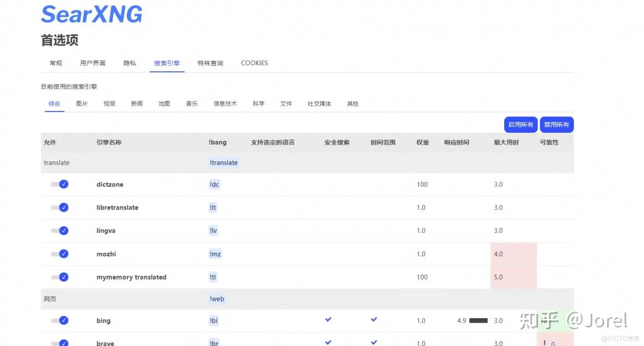The image size is (644, 346).
Task: Select the 图片 engine category
Action: point(82,103)
